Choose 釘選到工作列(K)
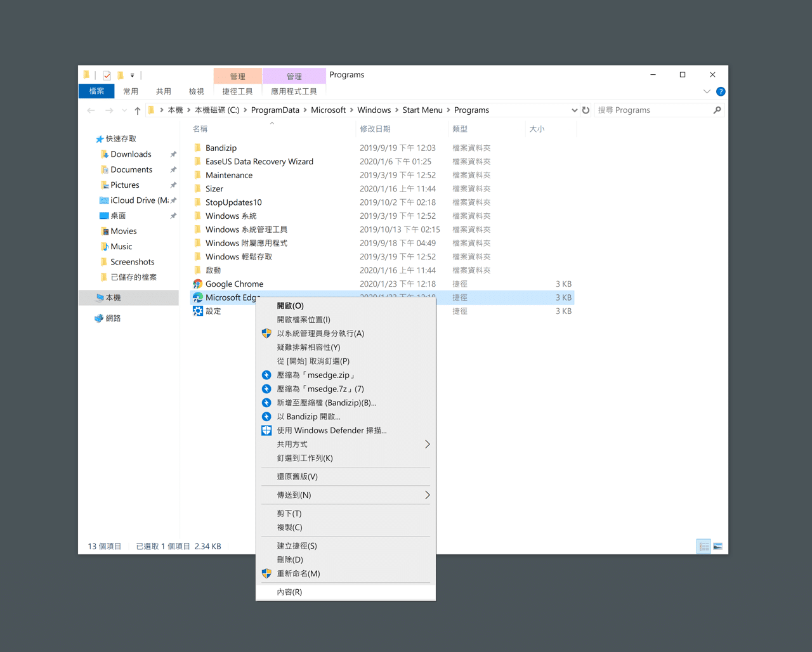812x652 pixels. click(346, 459)
